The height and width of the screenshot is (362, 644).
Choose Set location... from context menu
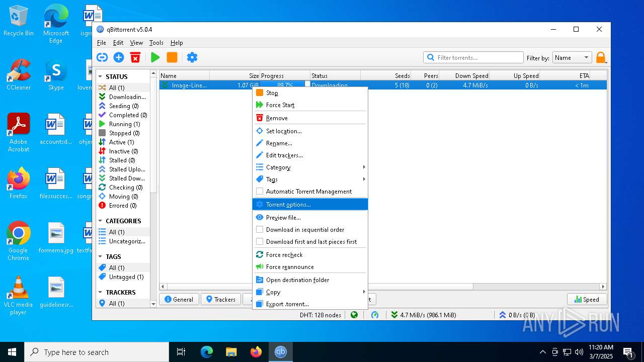310,131
